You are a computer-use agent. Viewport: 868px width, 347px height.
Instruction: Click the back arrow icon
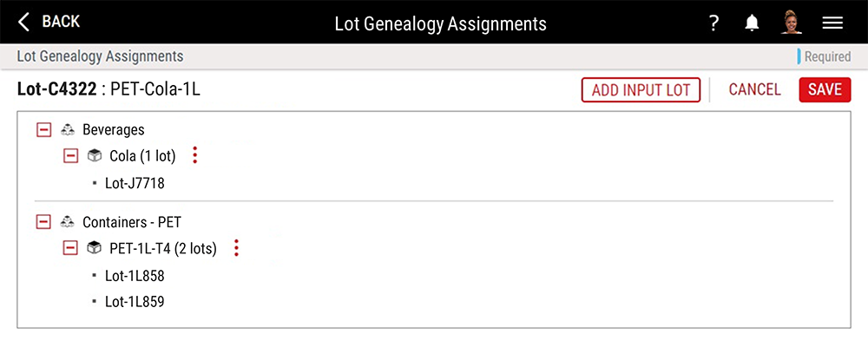tap(23, 23)
